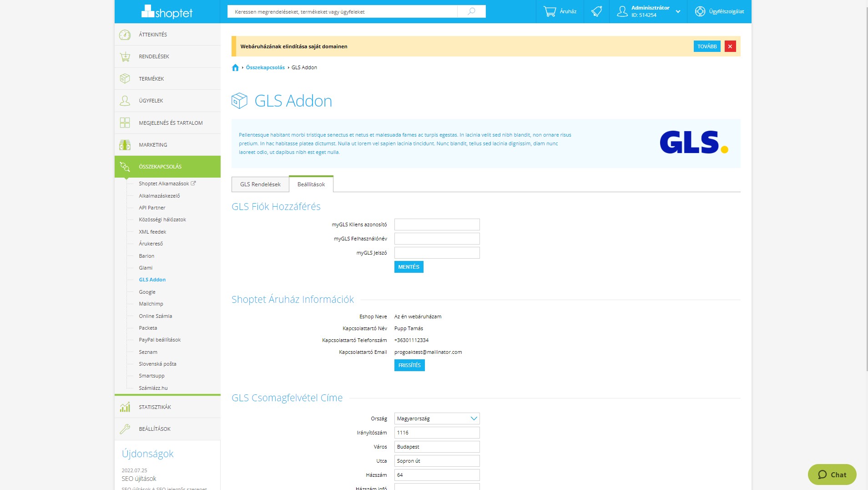The image size is (868, 490).
Task: Click the Megjelenés és tartalom grid icon
Action: point(125,122)
